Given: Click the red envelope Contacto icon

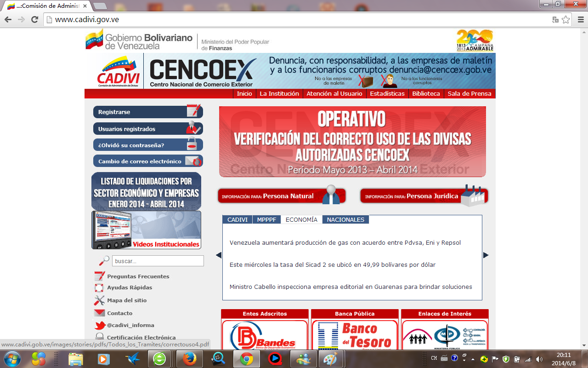Looking at the screenshot, I should point(100,313).
